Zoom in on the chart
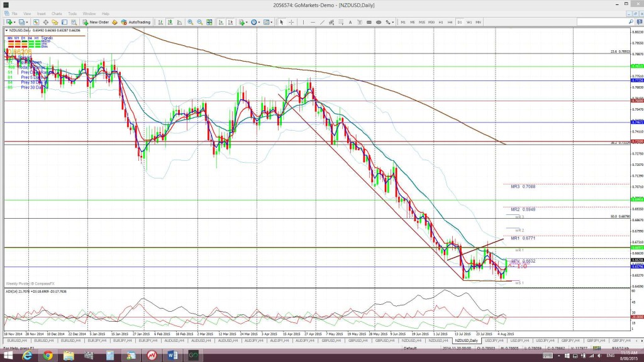Viewport: 644px width, 362px height. (190, 22)
